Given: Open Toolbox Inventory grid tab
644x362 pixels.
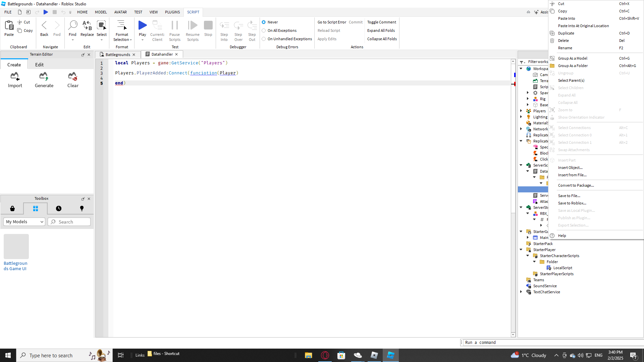Looking at the screenshot, I should click(x=36, y=208).
